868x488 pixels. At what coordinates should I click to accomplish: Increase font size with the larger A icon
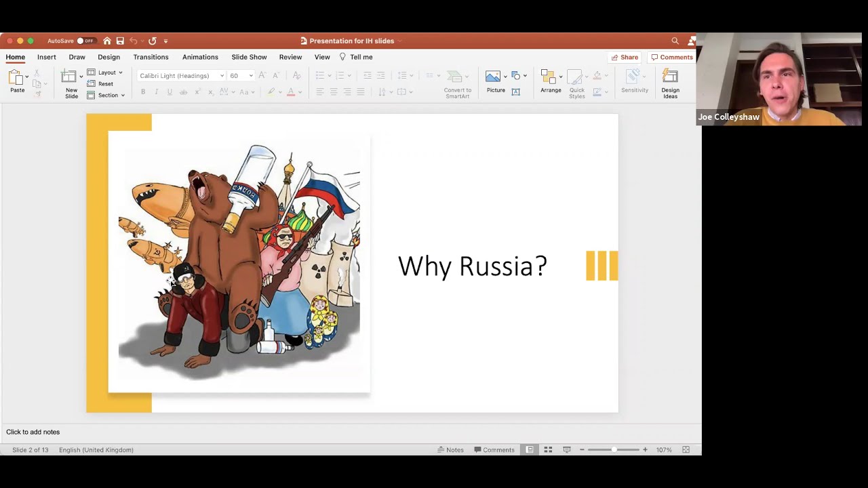point(262,75)
